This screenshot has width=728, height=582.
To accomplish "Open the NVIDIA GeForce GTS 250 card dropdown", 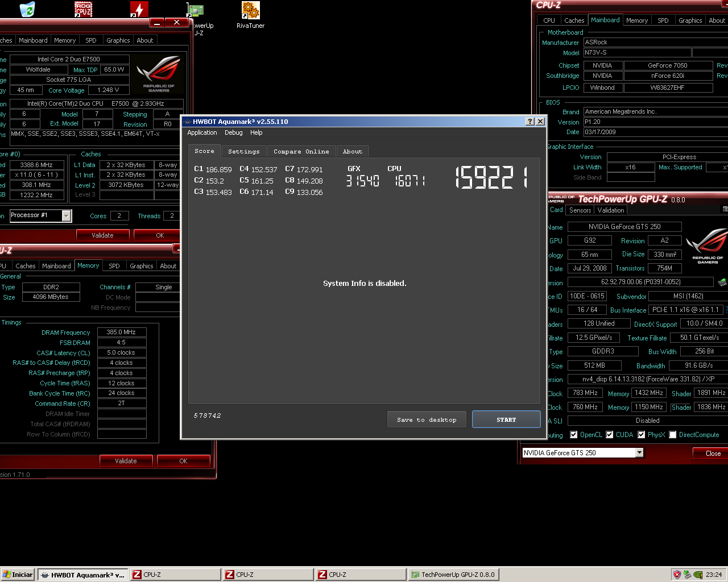I will coord(639,453).
